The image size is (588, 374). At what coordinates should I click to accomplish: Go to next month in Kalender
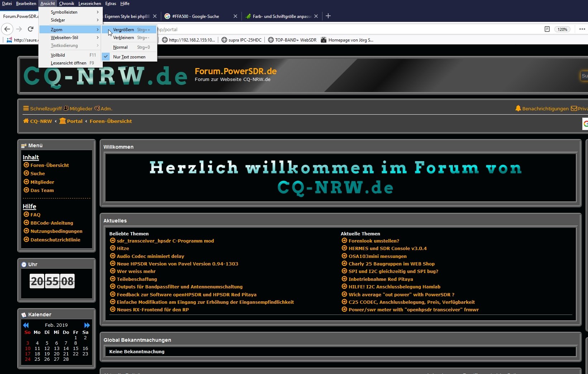87,325
